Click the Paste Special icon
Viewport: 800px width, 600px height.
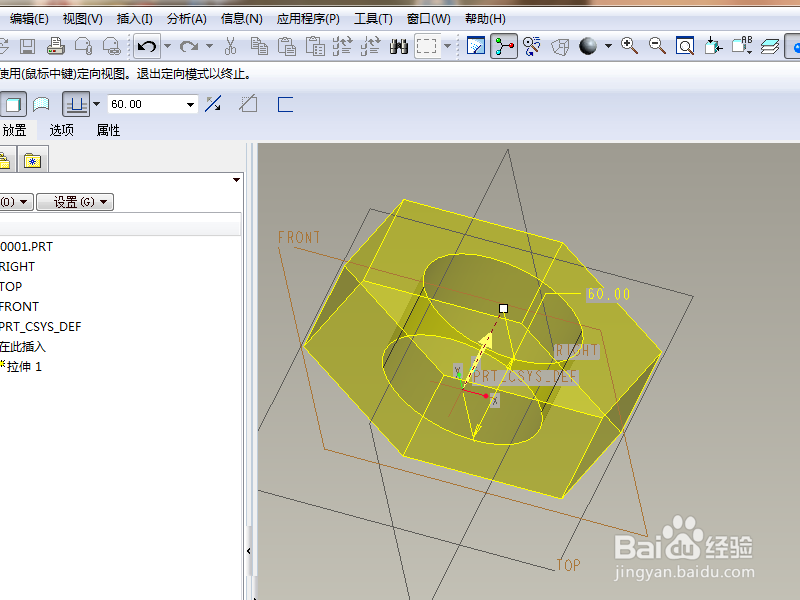pos(315,46)
